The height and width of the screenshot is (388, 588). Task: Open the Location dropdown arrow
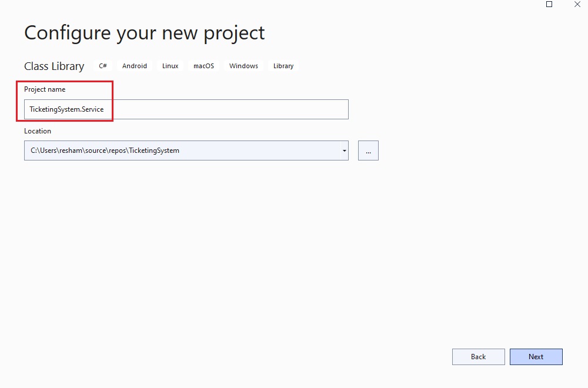pos(344,150)
